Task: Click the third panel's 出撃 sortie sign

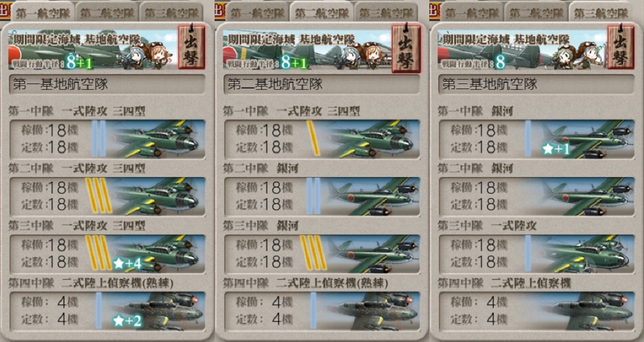Action: pos(620,48)
